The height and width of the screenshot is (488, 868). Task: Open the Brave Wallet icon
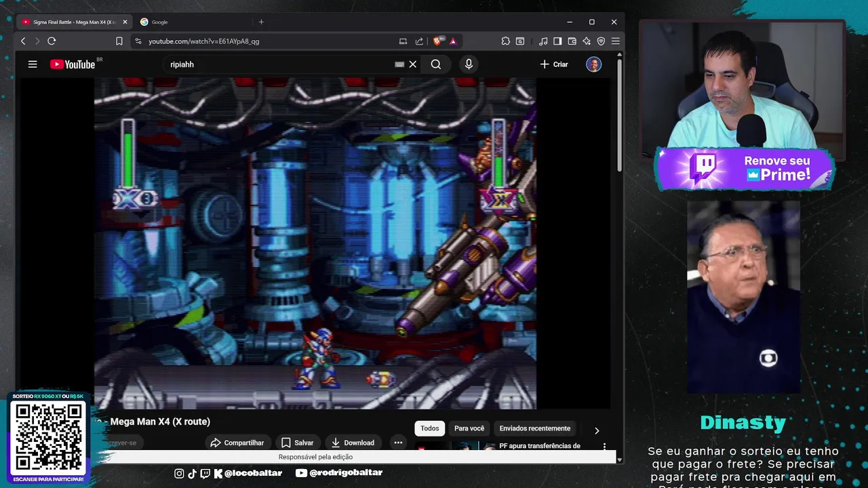(572, 41)
